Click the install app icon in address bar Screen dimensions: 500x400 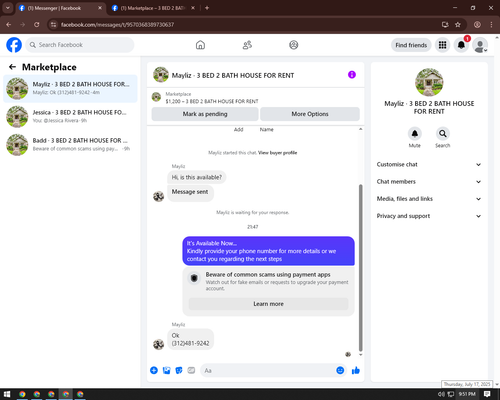(445, 25)
